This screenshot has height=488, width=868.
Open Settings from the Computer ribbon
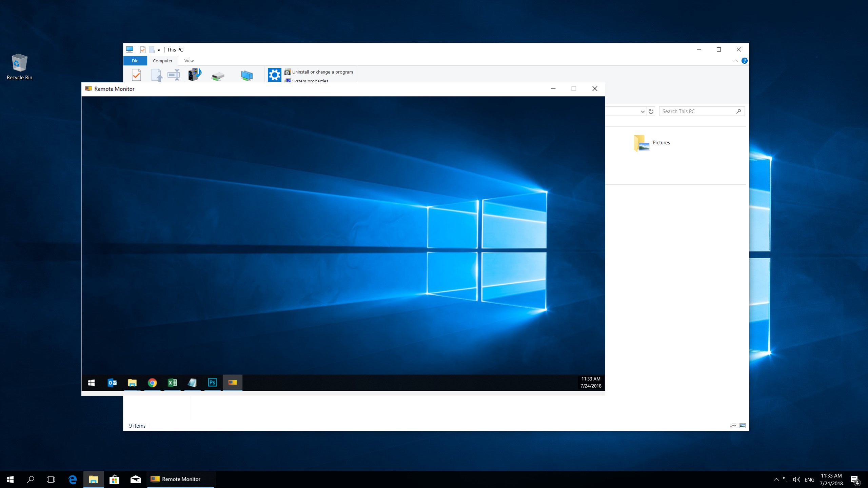(x=275, y=75)
